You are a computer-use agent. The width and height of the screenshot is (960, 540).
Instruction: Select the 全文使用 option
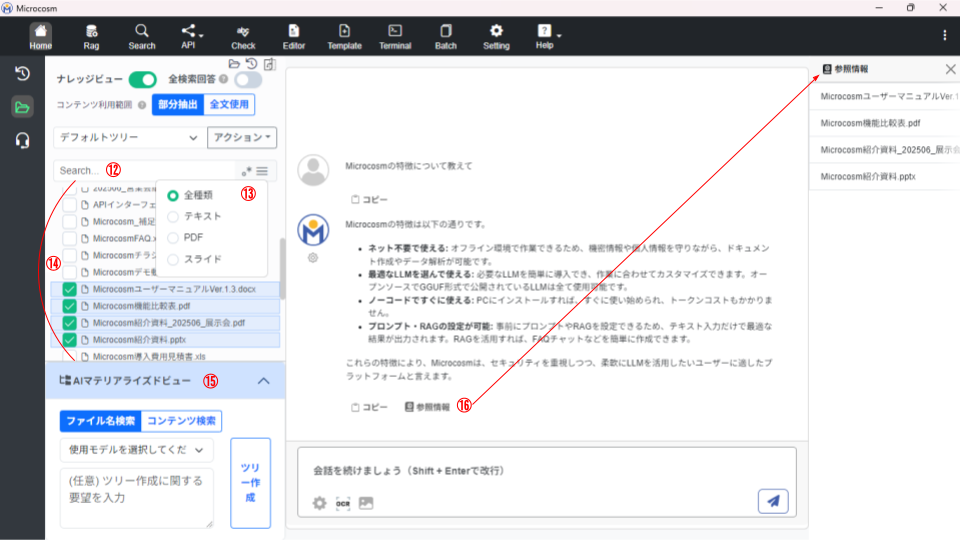(x=229, y=105)
